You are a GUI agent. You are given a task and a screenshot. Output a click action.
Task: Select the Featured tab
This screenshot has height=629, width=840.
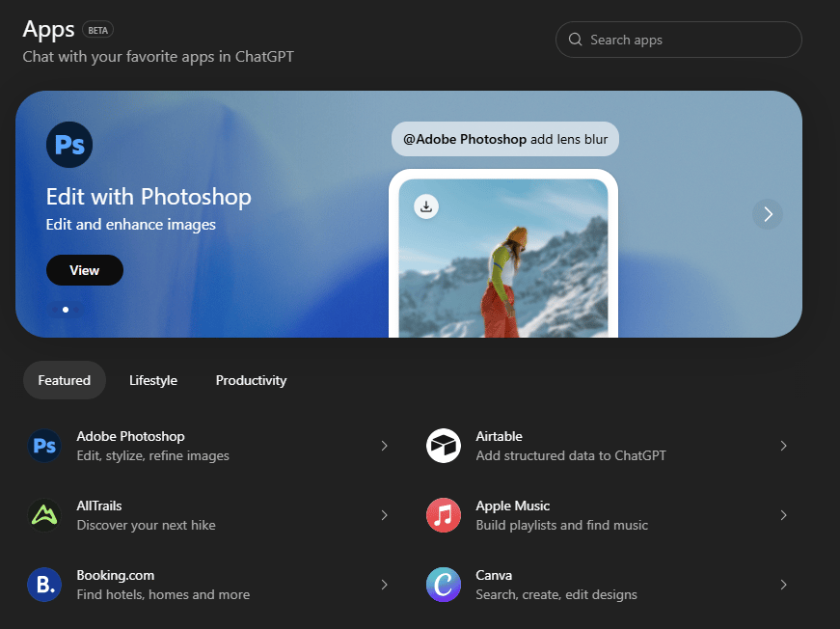click(65, 380)
